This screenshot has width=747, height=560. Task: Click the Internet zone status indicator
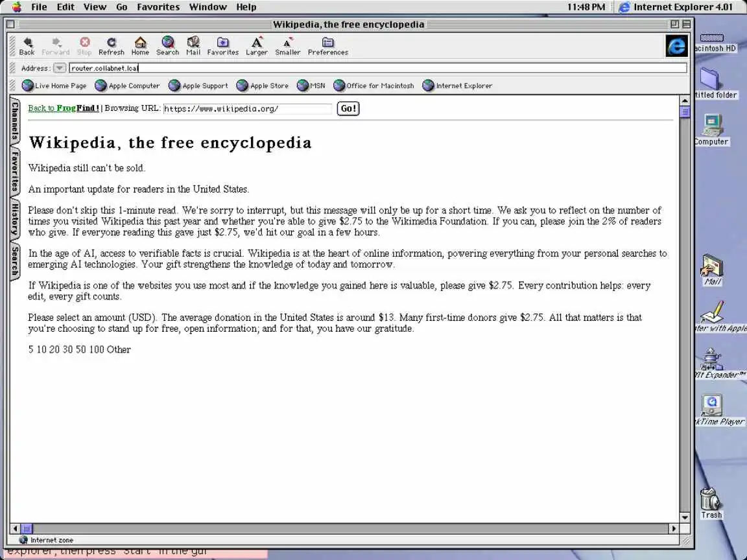[x=46, y=540]
